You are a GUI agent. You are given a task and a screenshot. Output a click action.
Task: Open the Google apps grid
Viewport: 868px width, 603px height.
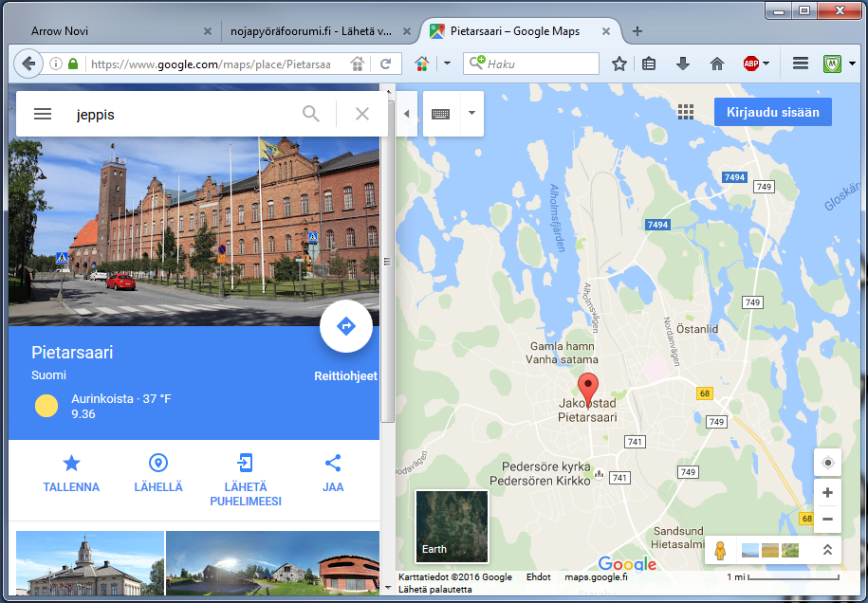point(686,112)
